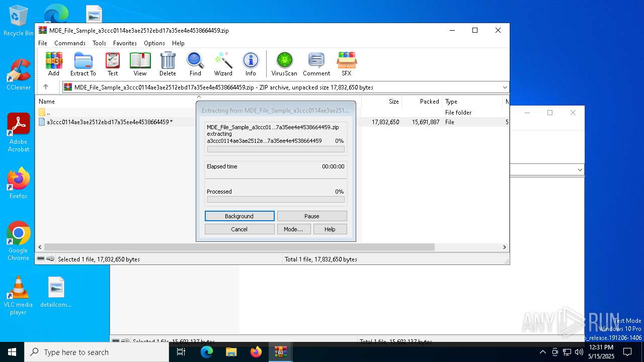
Task: Click the WinRAR taskbar icon
Action: [x=280, y=352]
